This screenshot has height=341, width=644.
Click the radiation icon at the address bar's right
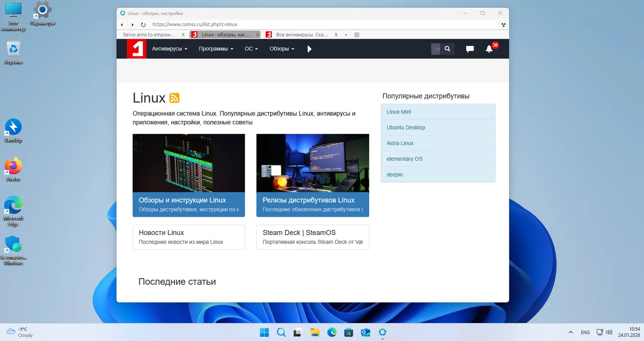pyautogui.click(x=504, y=25)
